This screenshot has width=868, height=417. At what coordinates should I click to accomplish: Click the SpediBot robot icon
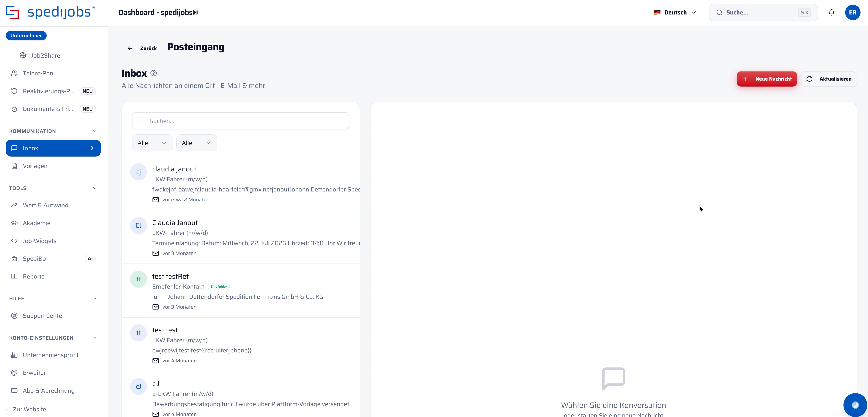tap(14, 259)
